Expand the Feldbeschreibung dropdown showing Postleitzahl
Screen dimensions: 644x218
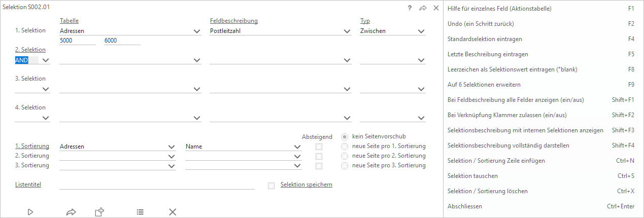click(x=347, y=31)
